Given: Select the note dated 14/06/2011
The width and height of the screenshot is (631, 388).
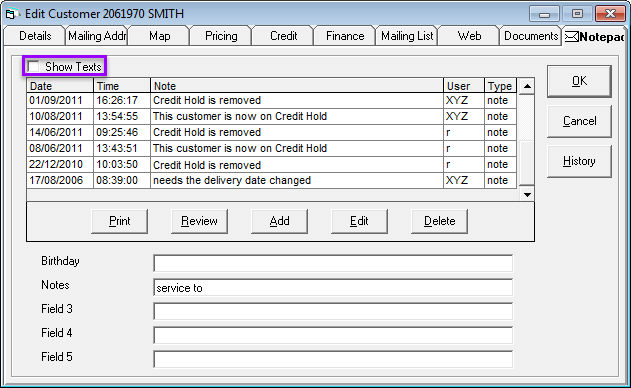Looking at the screenshot, I should (x=272, y=132).
